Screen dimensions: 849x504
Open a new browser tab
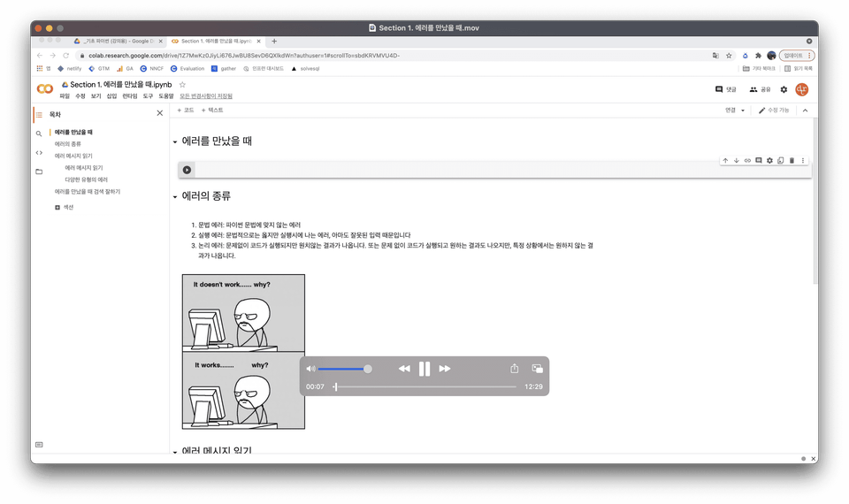(274, 42)
